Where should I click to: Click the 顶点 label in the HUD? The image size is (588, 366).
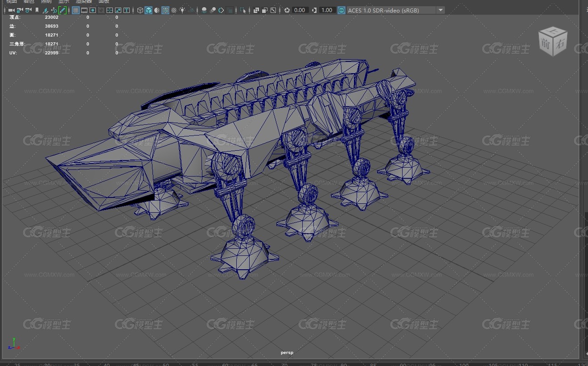[14, 17]
